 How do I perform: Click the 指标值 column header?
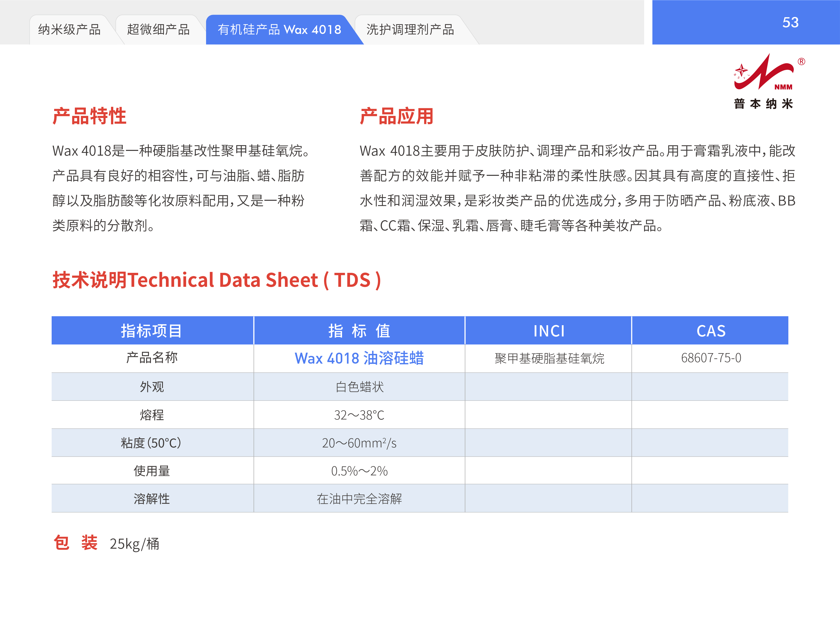359,331
